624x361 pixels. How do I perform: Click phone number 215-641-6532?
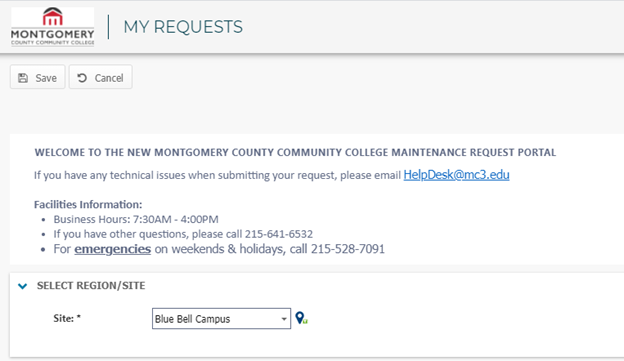tap(279, 234)
